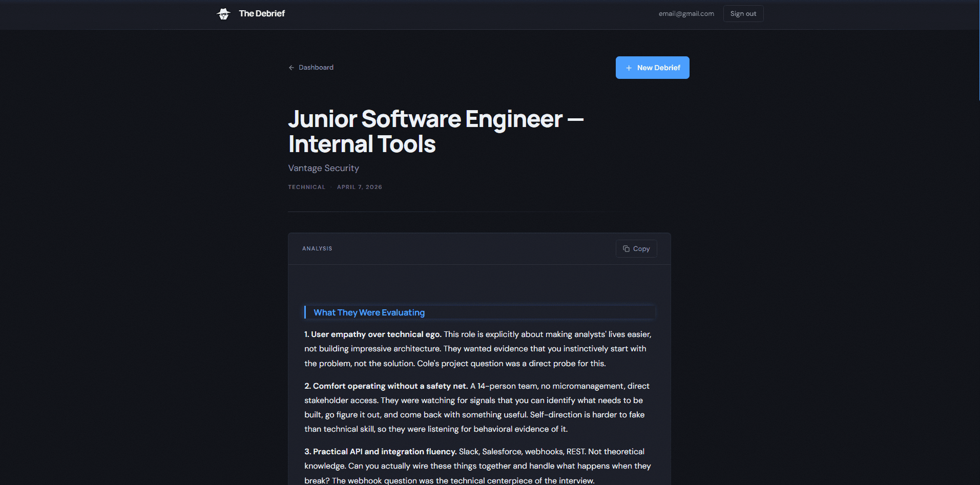Viewport: 980px width, 485px height.
Task: Click the What They Were Evaluating section header
Action: click(x=369, y=312)
